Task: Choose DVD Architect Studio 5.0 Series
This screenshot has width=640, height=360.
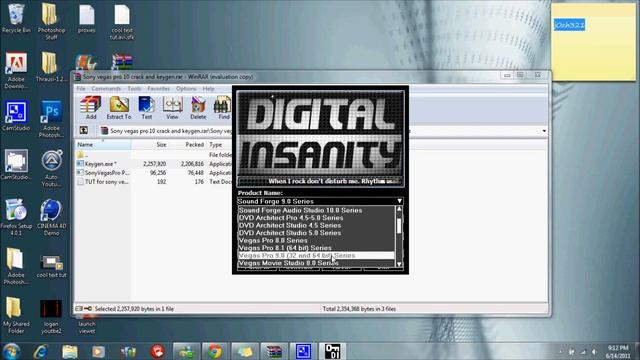Action: point(316,233)
